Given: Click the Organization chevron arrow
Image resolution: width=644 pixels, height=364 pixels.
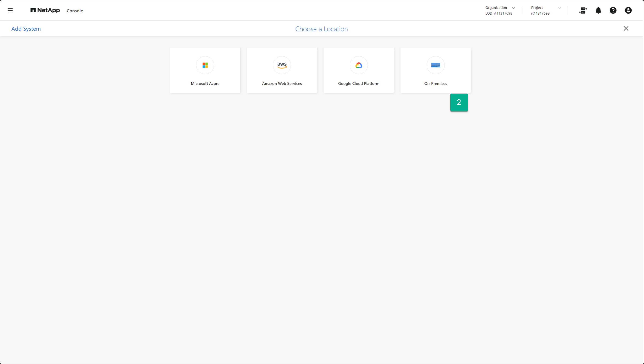Looking at the screenshot, I should (513, 8).
